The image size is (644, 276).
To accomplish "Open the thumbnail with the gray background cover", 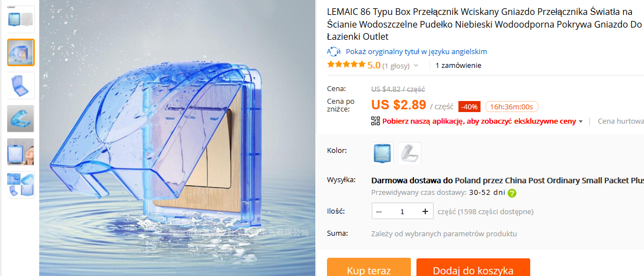I will tap(21, 119).
